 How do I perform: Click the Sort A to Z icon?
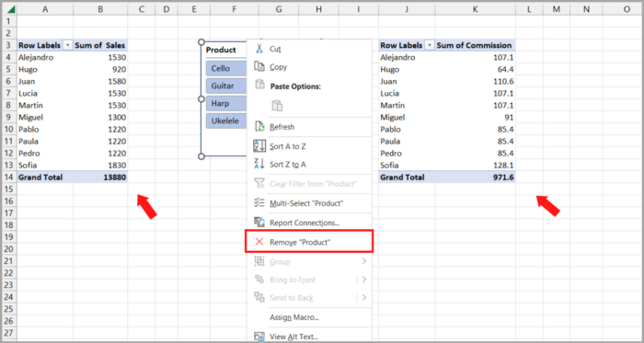(259, 146)
